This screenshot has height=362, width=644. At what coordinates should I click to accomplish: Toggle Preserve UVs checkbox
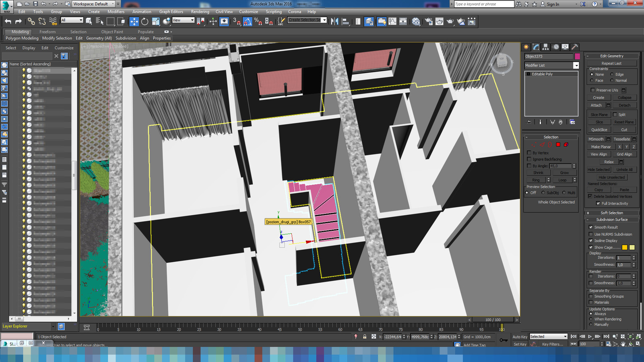592,90
